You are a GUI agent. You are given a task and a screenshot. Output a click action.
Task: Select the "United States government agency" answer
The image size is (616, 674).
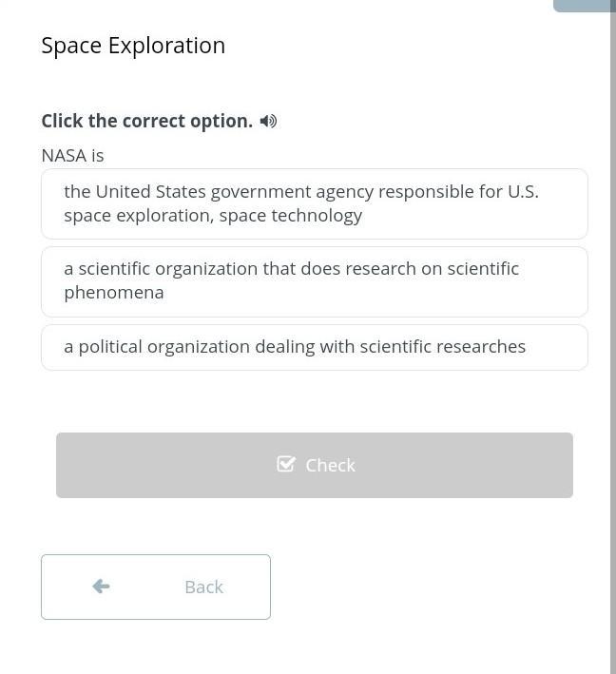click(x=314, y=203)
